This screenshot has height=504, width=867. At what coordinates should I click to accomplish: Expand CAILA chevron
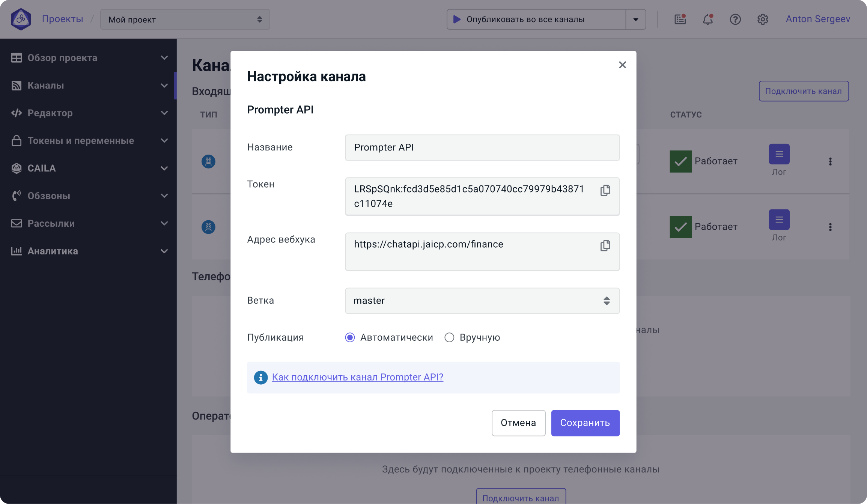164,168
